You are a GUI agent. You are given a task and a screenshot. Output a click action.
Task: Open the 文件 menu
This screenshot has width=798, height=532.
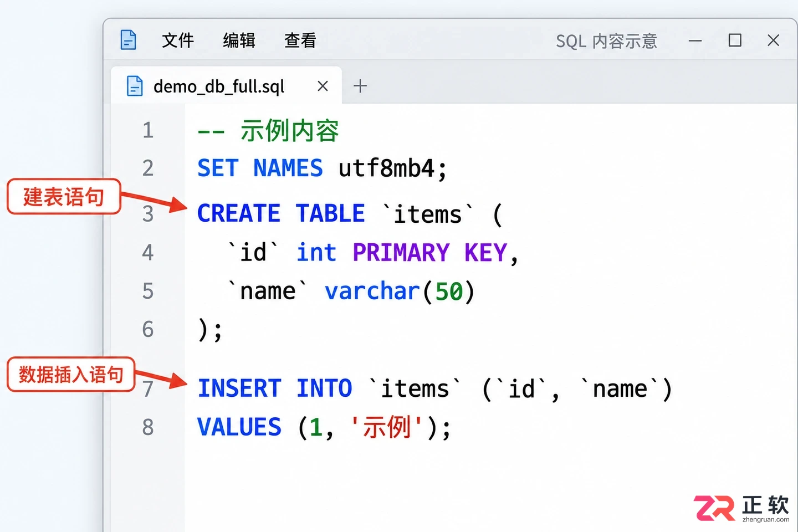[x=178, y=40]
